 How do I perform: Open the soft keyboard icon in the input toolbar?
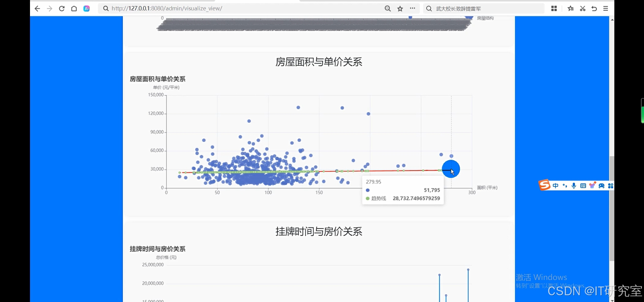point(583,186)
